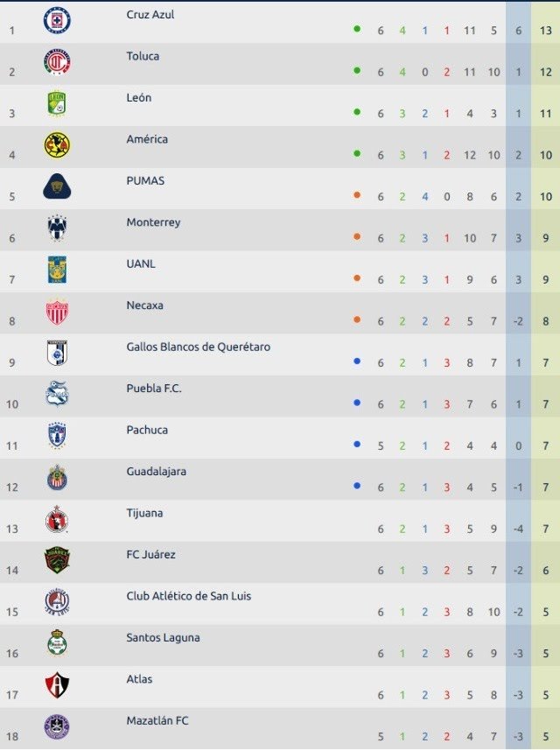Click the UANL Tigres badge
Image resolution: width=560 pixels, height=750 pixels.
57,270
